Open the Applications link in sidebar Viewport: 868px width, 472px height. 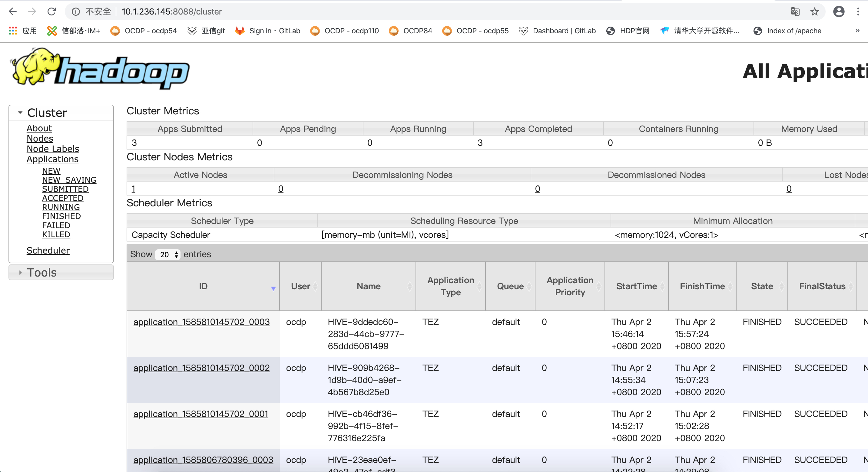[53, 159]
